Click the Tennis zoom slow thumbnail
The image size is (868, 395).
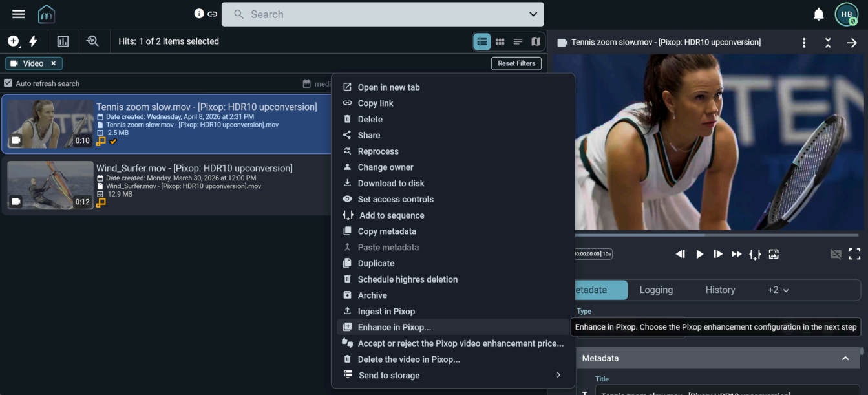pos(50,124)
